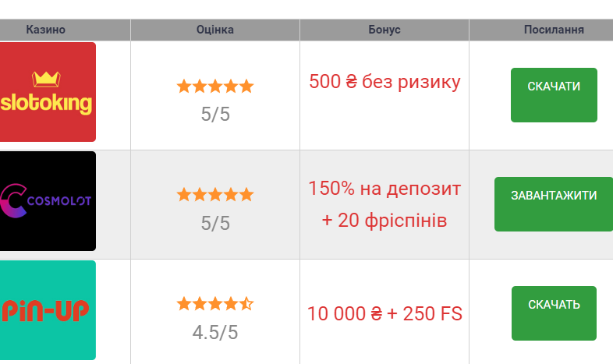This screenshot has width=613, height=364.
Task: Select the Бонус column header
Action: 384,30
